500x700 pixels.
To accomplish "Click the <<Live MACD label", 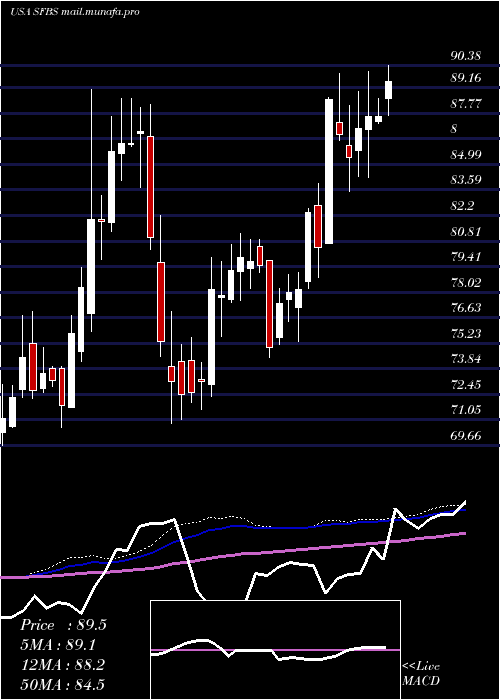I will pos(421,673).
